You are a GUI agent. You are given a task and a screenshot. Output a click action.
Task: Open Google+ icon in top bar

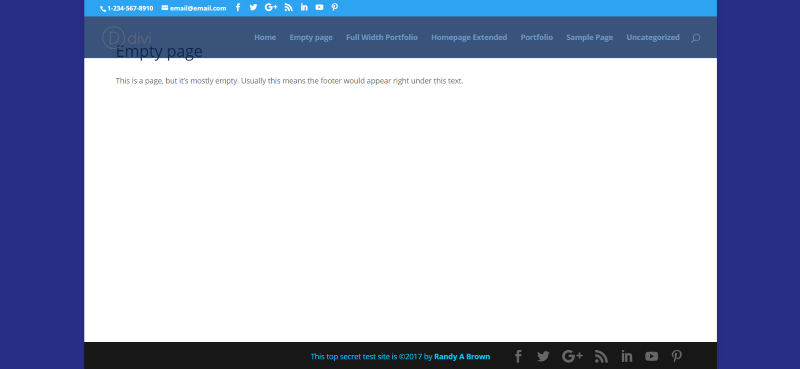coord(271,7)
